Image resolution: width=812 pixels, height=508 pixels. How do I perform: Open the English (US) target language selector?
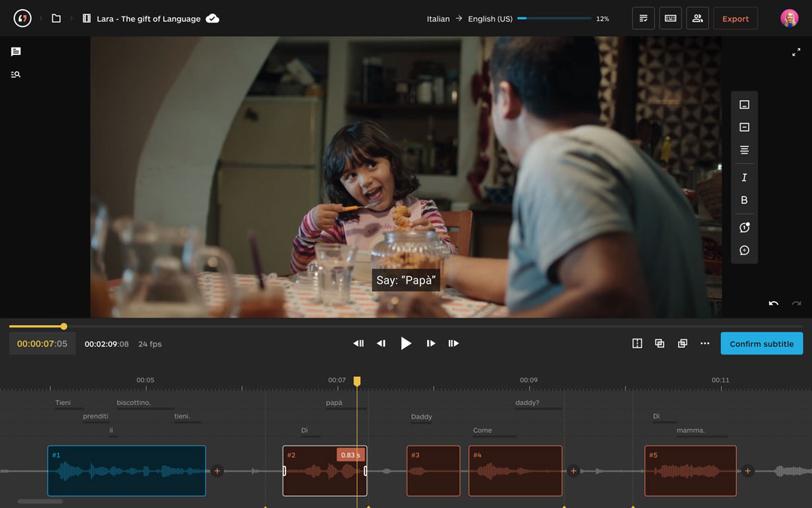pyautogui.click(x=490, y=19)
